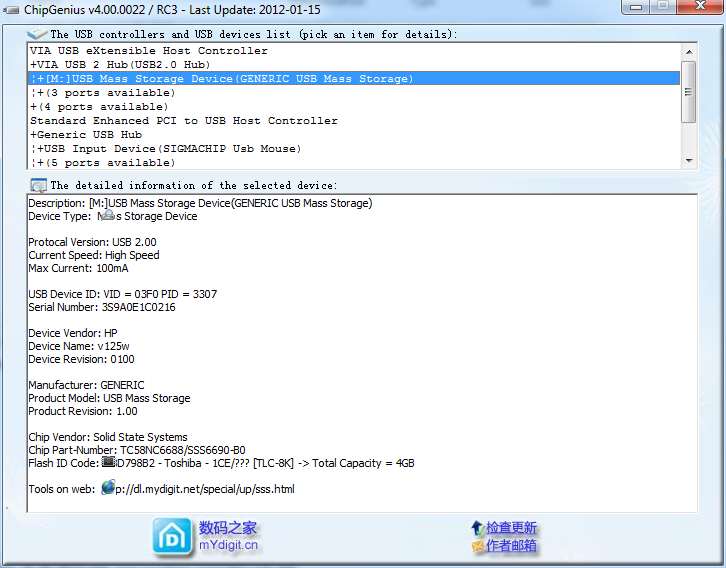The height and width of the screenshot is (568, 726).
Task: Select +VIA USB 2 Hub row
Action: click(354, 65)
